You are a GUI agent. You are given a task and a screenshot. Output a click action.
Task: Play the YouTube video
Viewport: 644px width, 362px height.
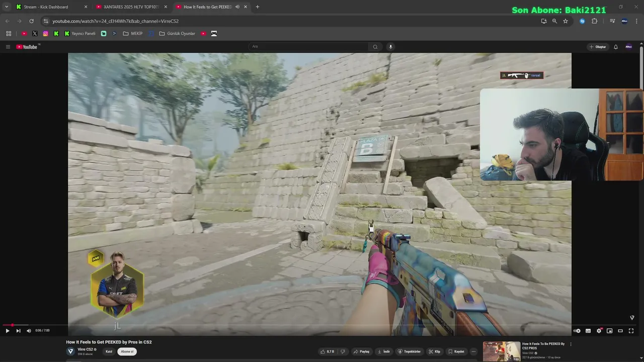tap(7, 331)
